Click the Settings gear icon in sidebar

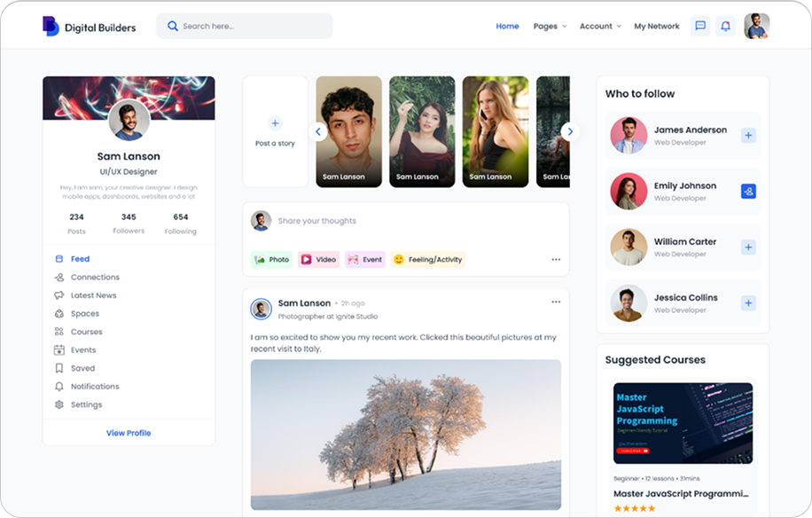(x=59, y=404)
